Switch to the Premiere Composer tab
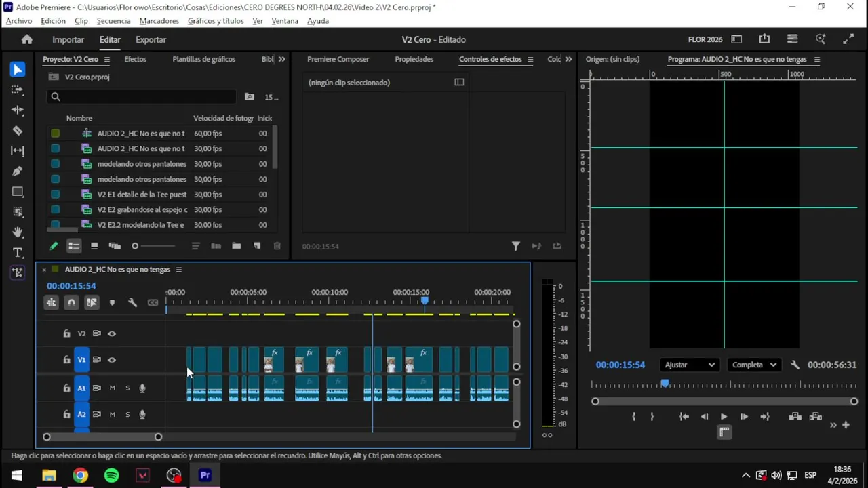The width and height of the screenshot is (868, 488). (x=338, y=59)
